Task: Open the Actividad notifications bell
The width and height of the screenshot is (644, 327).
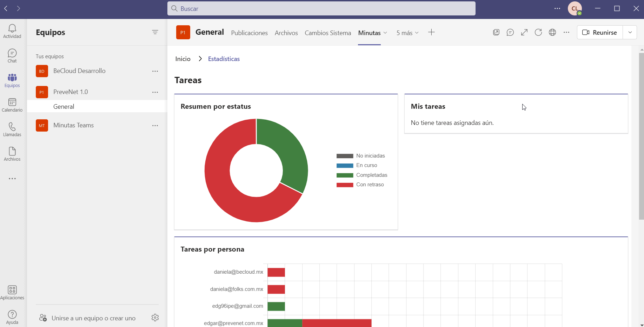Action: [12, 31]
